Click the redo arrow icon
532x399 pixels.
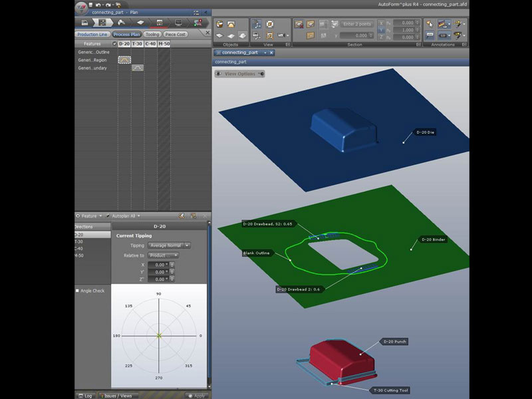[108, 5]
